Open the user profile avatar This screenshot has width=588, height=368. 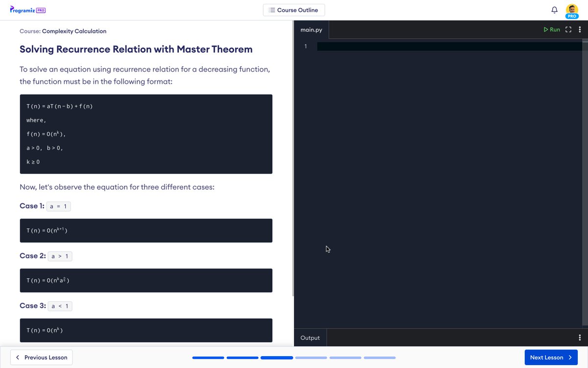572,11
